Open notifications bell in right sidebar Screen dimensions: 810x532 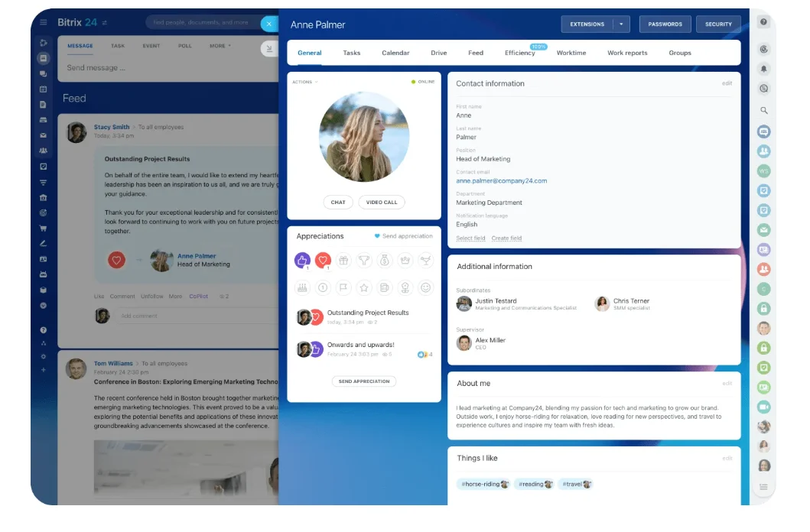(x=763, y=69)
